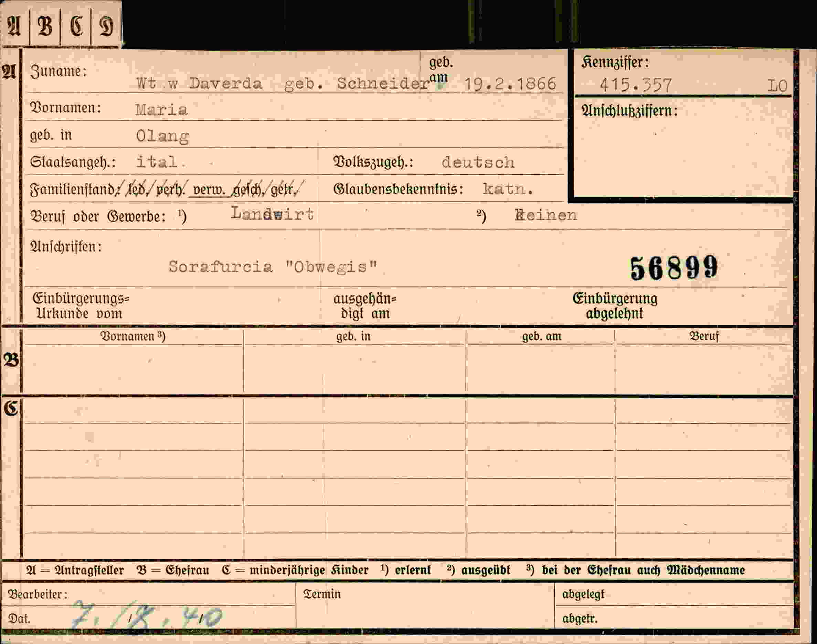Click the 'Vornamen 3)' column header

133,336
